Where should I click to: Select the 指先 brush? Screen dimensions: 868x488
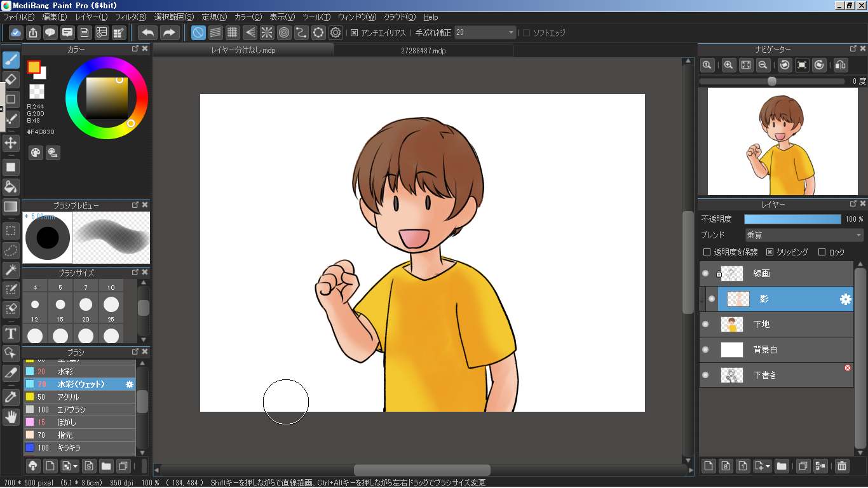tap(79, 435)
